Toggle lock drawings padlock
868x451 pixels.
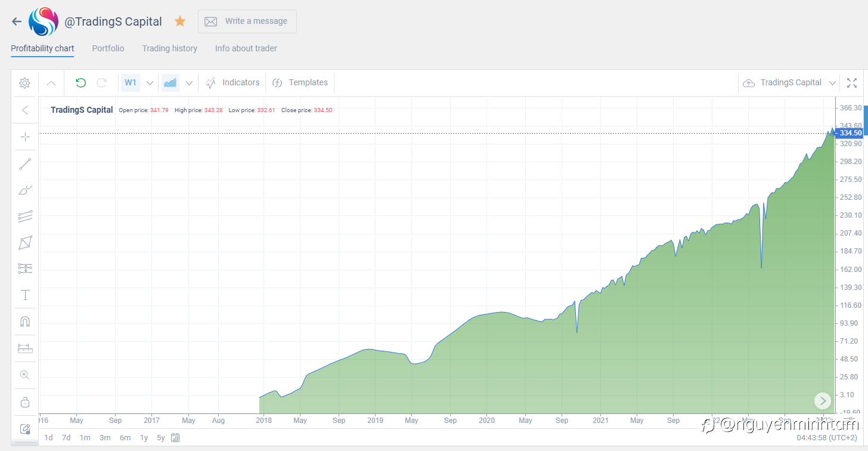click(x=25, y=401)
